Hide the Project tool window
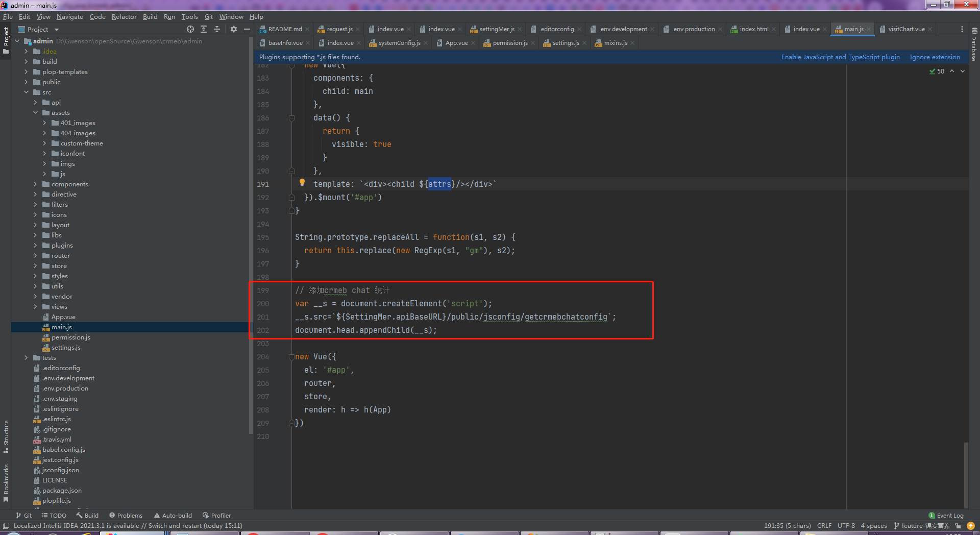 [x=247, y=29]
